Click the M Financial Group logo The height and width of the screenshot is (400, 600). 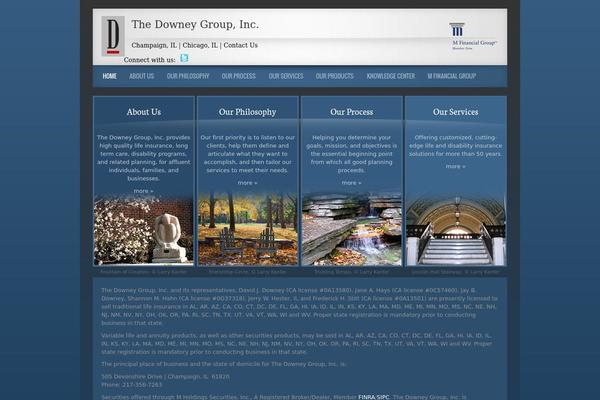[473, 36]
